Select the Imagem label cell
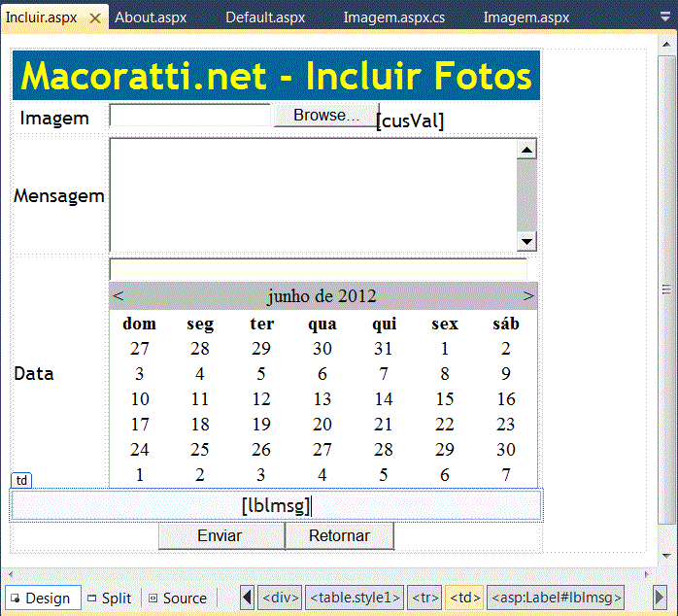The image size is (678, 616). tap(54, 119)
